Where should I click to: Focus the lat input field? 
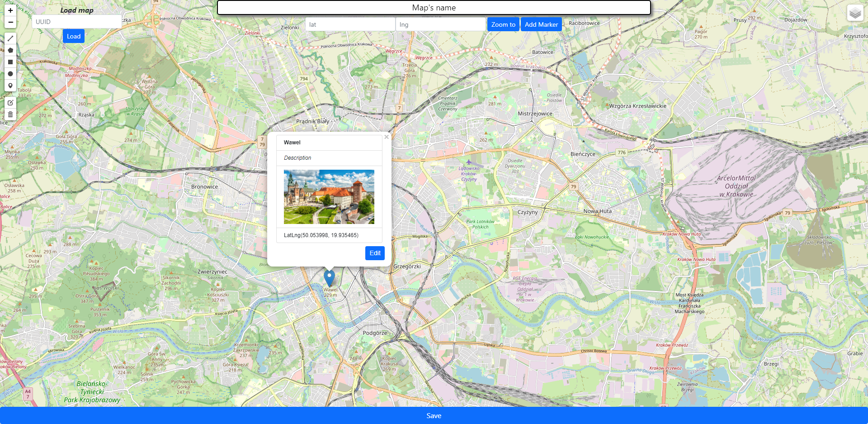350,24
